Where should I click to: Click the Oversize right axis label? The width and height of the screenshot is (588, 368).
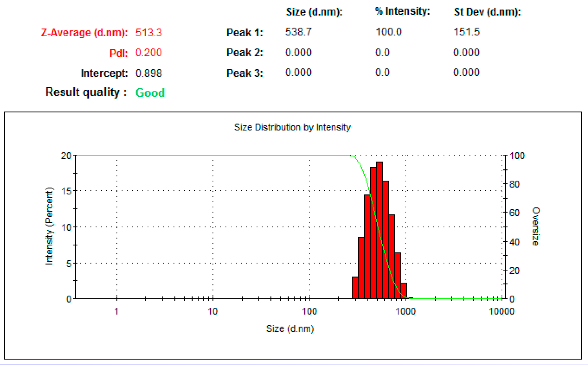point(535,227)
